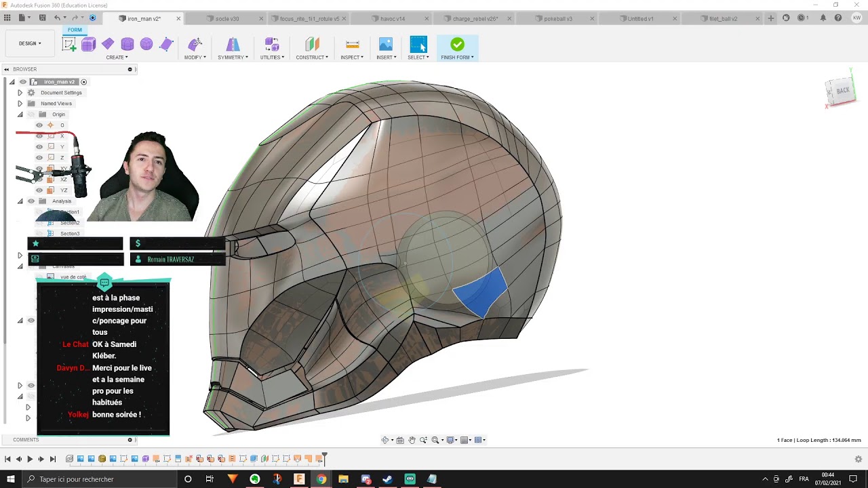Open the SYMMETRY dropdown menu

coord(233,57)
